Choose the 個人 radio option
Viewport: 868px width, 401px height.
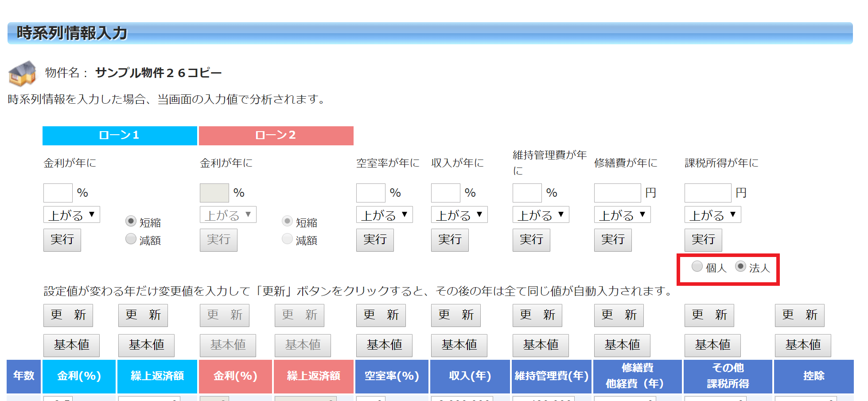697,266
